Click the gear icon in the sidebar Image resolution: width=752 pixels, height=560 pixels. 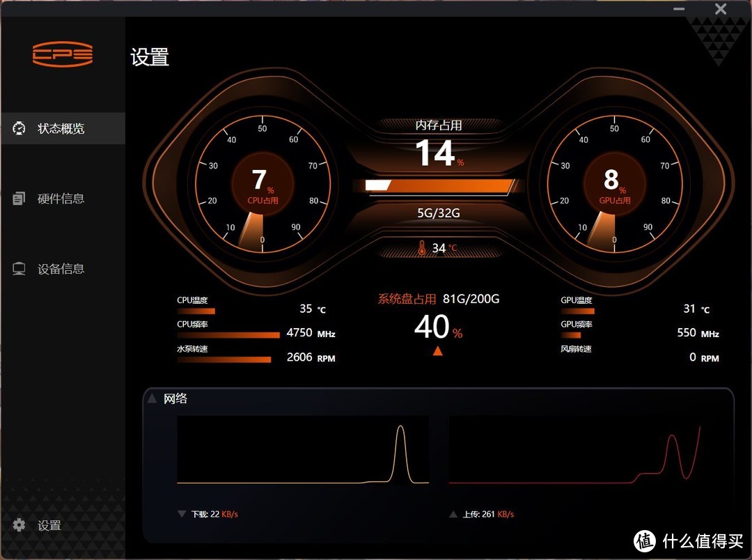(19, 525)
